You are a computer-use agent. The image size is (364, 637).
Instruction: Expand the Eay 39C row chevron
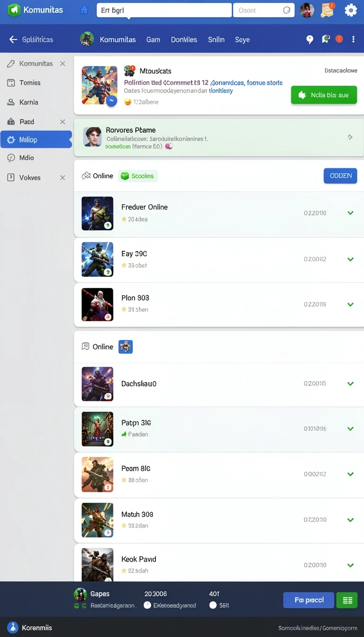(x=351, y=259)
